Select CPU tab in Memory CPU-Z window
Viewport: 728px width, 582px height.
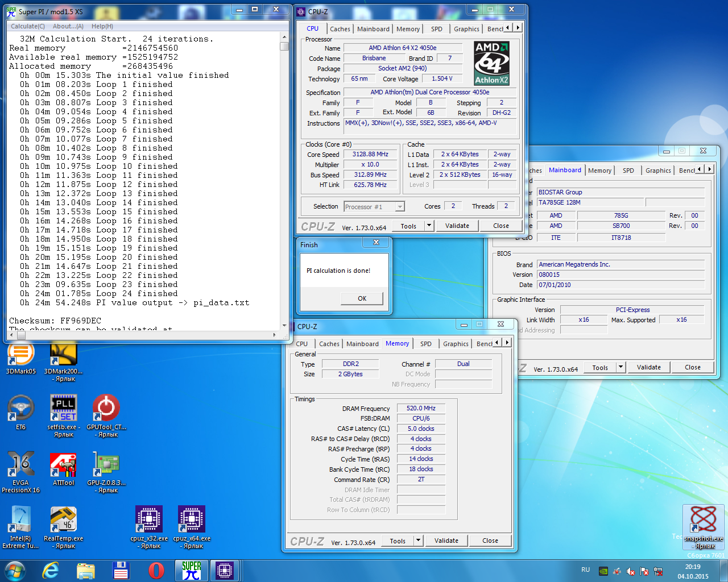302,344
